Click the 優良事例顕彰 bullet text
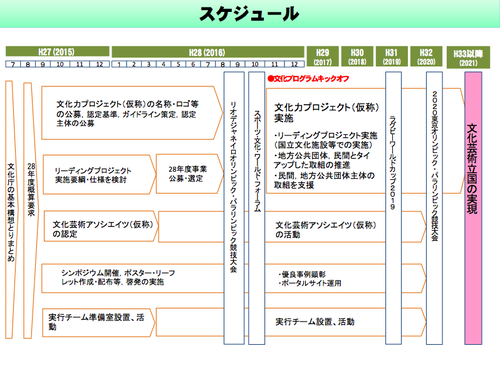Viewport: 500px width, 373px height. [302, 274]
